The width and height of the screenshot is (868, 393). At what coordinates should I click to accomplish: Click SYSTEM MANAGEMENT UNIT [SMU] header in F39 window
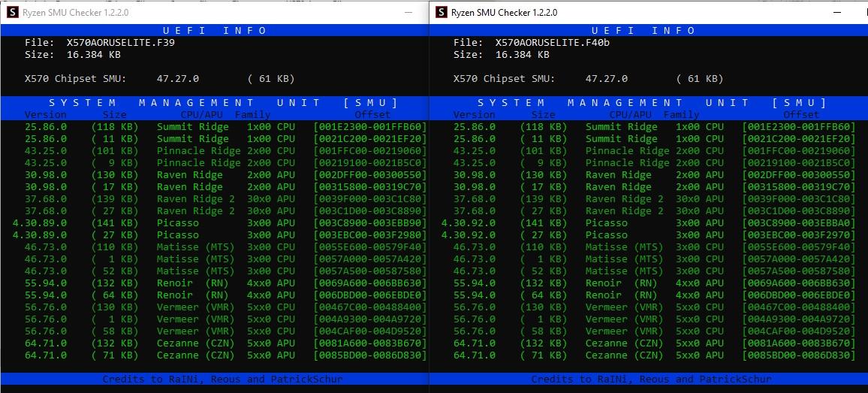pyautogui.click(x=223, y=102)
